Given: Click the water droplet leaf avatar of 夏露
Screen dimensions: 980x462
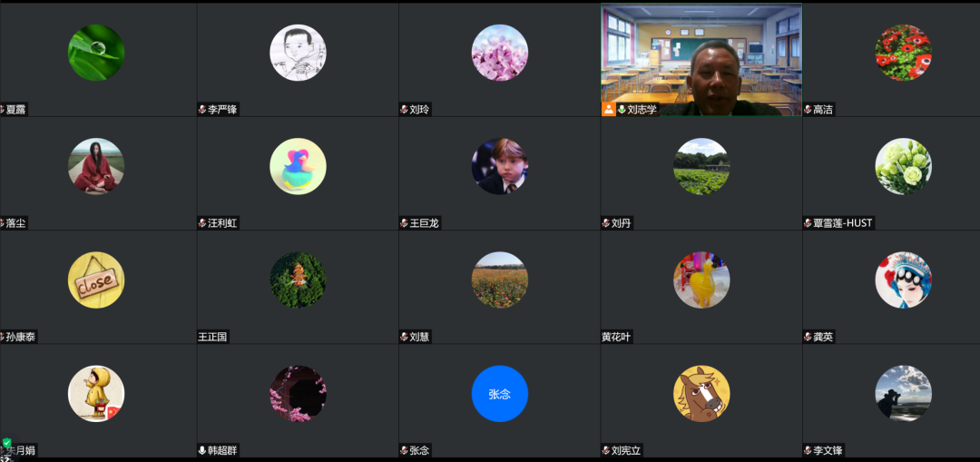Looking at the screenshot, I should pos(95,53).
